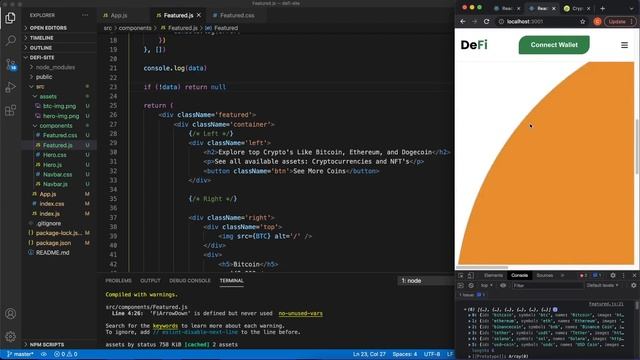This screenshot has height=360, width=640.
Task: Switch to the App.js editor tab
Action: 119,15
